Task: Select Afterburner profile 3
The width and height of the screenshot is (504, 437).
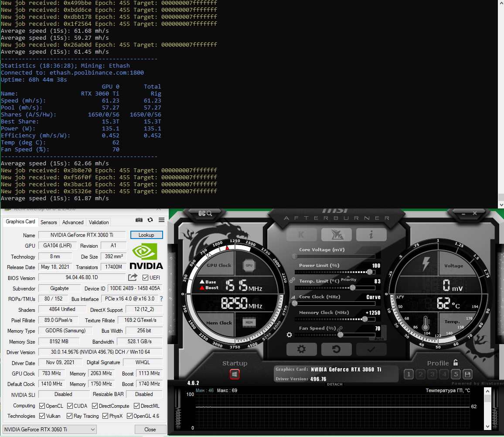Action: pos(432,374)
